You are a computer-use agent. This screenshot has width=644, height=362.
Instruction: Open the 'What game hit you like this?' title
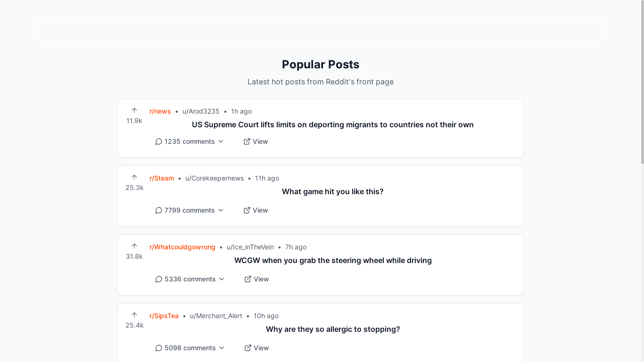tap(333, 191)
